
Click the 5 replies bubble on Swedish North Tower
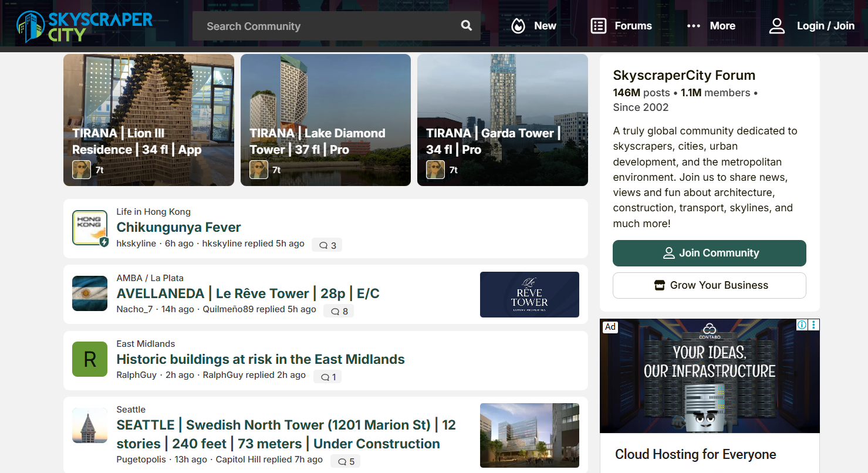[x=345, y=461]
